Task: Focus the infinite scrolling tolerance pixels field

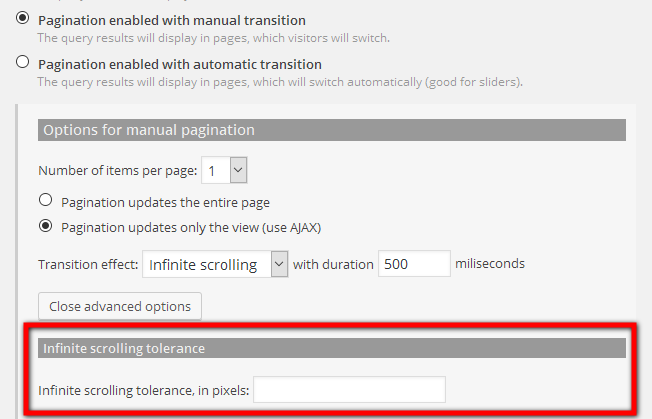Action: point(349,389)
